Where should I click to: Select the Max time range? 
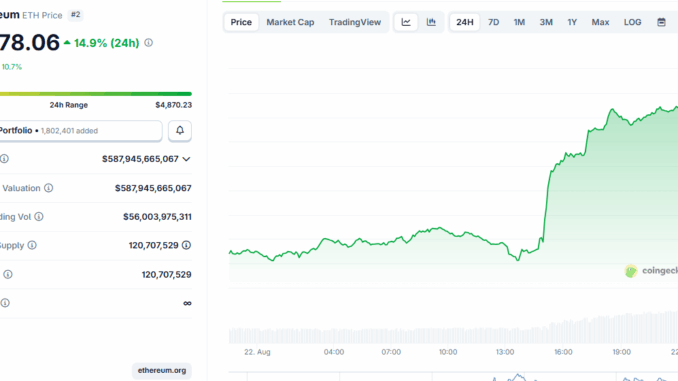point(600,22)
